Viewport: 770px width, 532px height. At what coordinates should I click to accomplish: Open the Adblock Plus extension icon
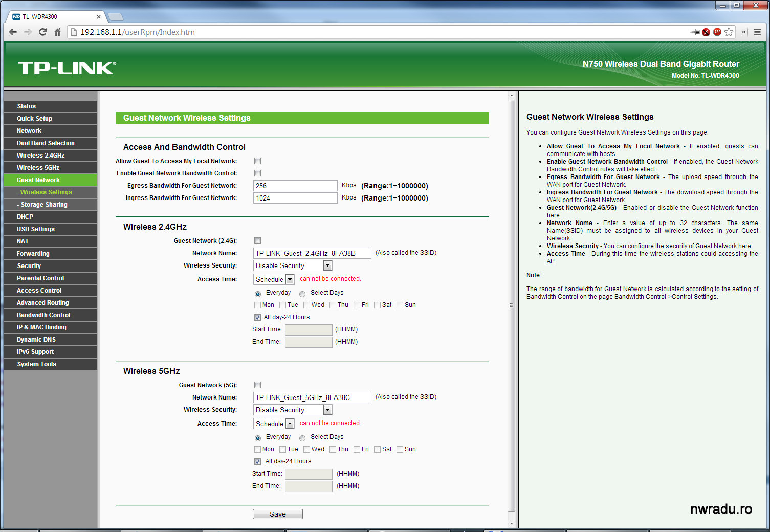pos(717,32)
